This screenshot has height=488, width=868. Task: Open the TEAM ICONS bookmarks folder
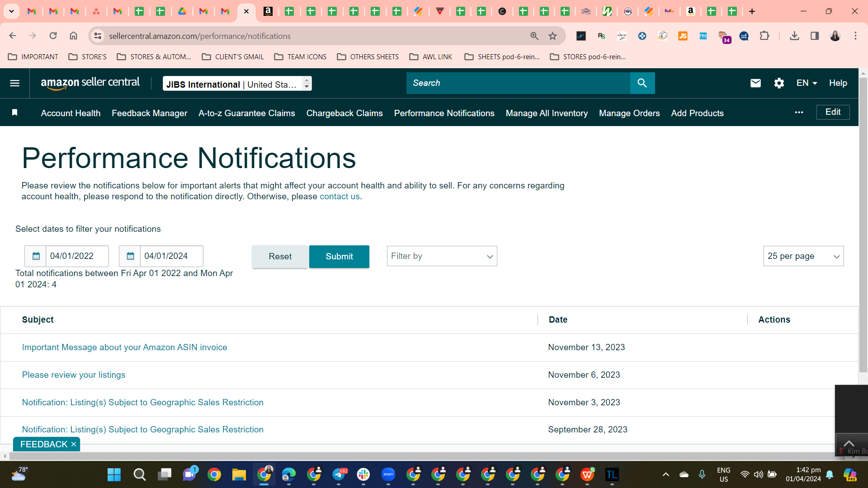click(300, 57)
